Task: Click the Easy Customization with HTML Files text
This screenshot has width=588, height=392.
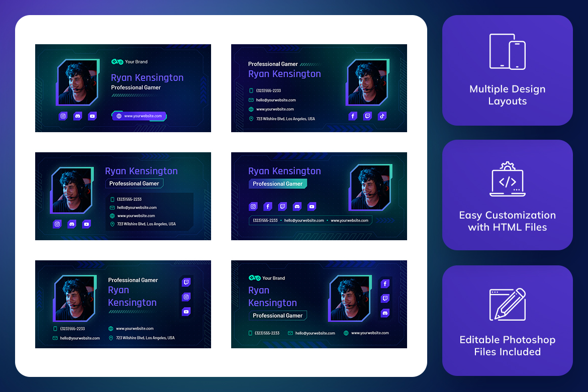Action: 507,221
